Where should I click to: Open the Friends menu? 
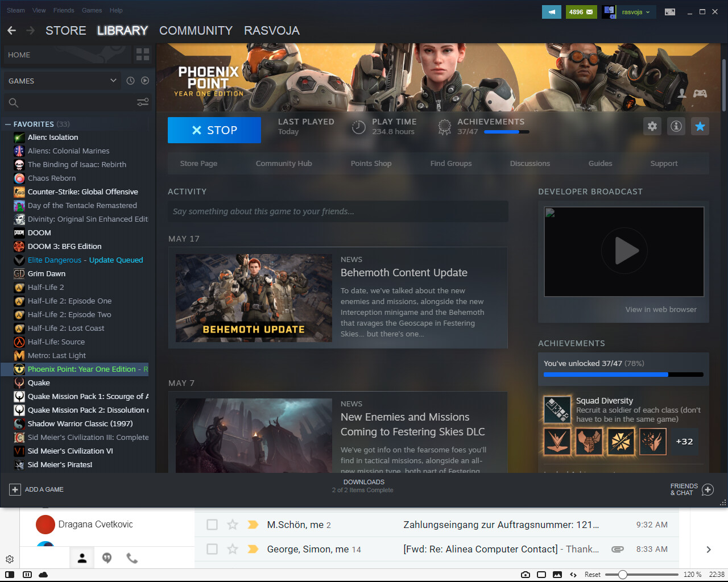point(64,10)
